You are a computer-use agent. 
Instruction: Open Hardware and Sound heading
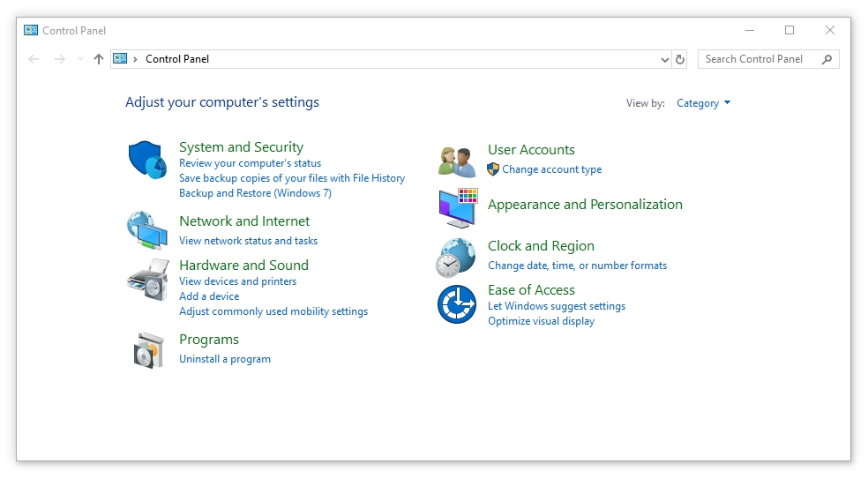click(x=243, y=266)
